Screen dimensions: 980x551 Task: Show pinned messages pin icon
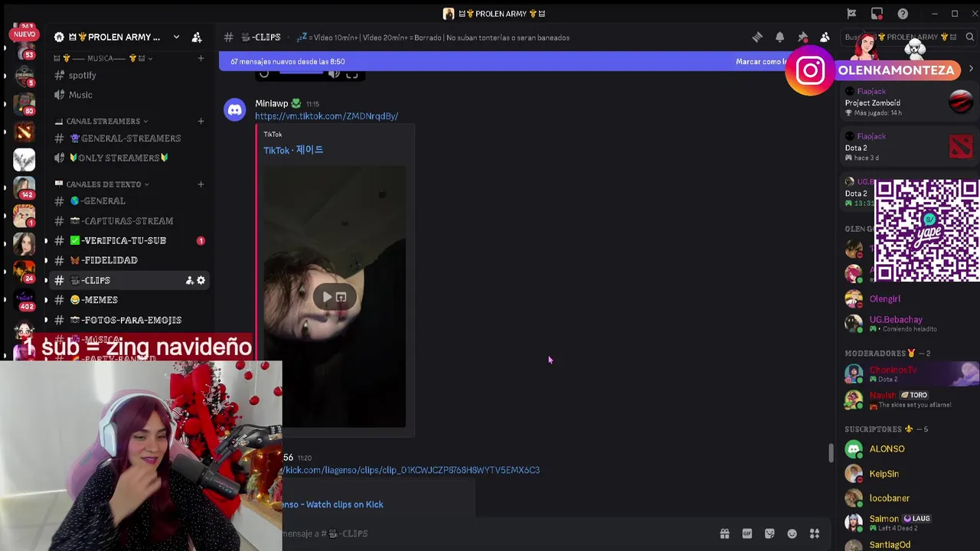(x=802, y=37)
